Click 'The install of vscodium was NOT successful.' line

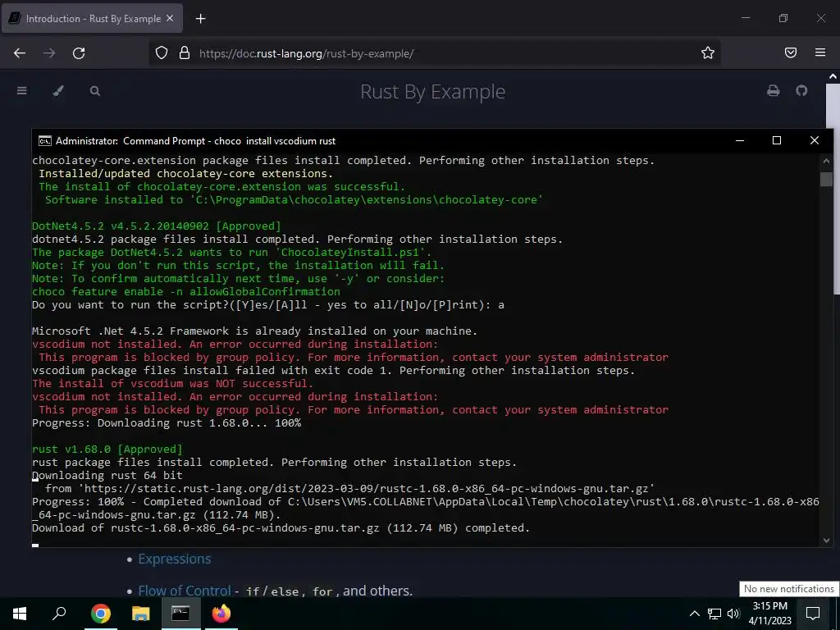click(x=172, y=384)
